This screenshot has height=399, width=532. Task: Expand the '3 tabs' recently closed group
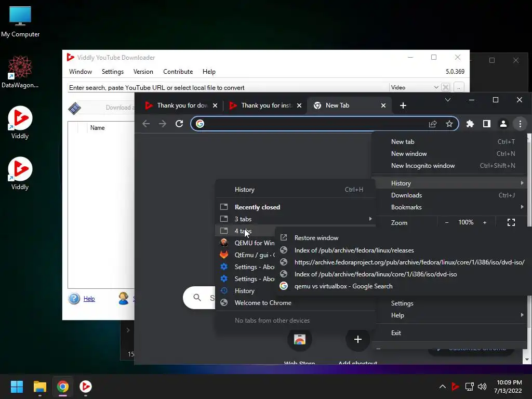pos(295,219)
